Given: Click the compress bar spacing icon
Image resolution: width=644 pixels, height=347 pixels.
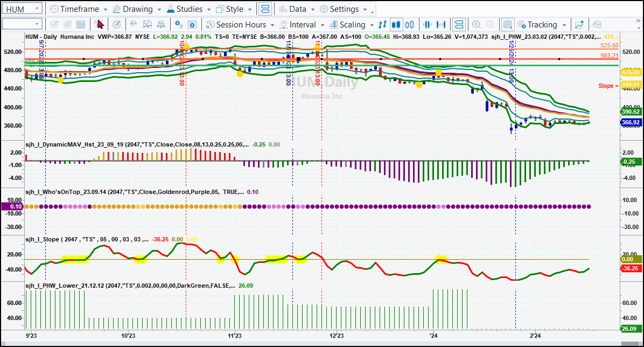Looking at the screenshot, I should click(427, 25).
